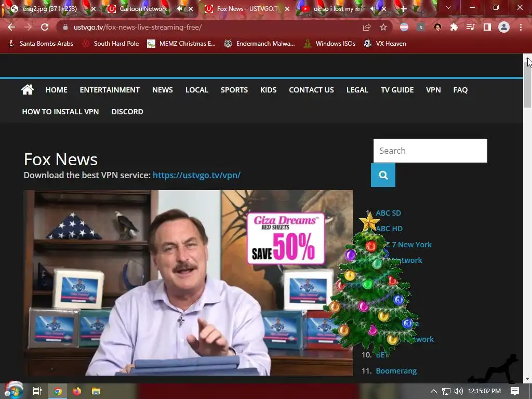The image size is (532, 399).
Task: Click the taskbar clock 12:15:02 PM
Action: 484,391
